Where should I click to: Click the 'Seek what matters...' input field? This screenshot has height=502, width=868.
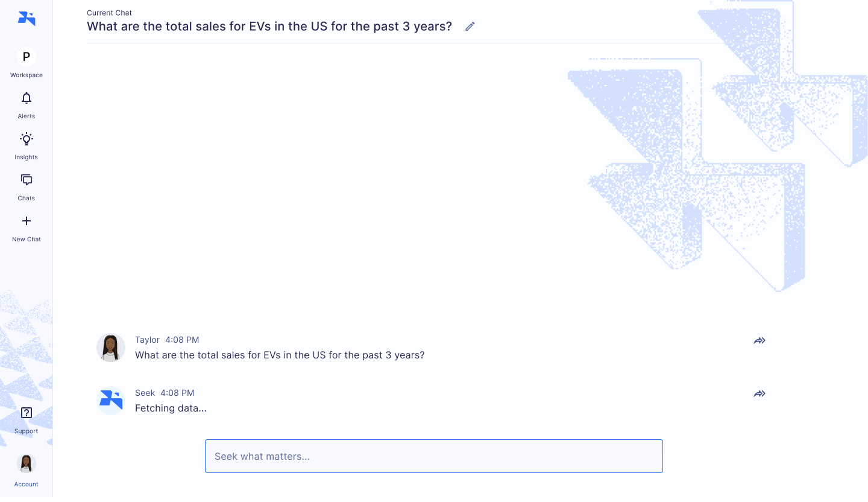(434, 456)
